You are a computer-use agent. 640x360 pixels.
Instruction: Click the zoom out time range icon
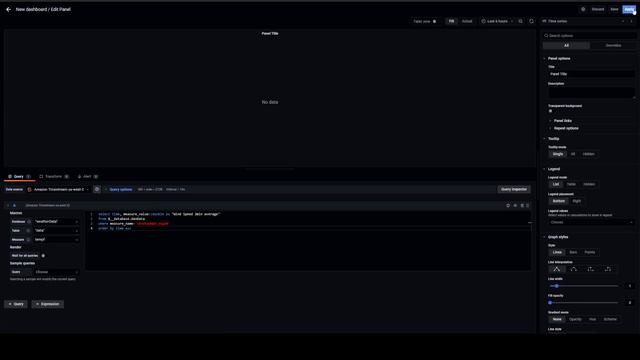[520, 21]
